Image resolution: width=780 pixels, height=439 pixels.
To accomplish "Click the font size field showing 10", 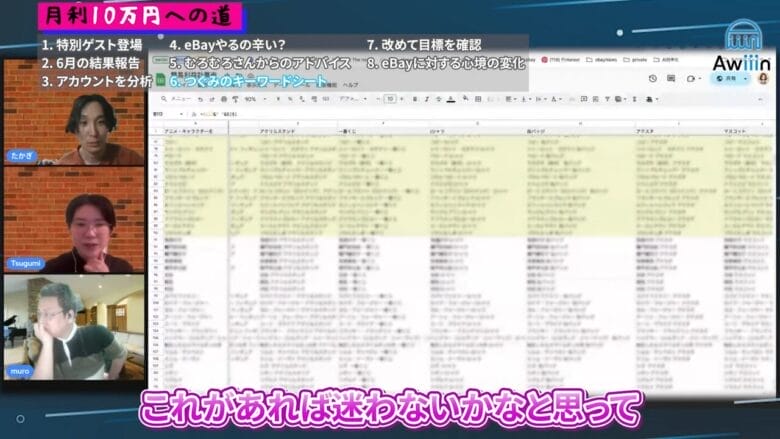I will (390, 99).
